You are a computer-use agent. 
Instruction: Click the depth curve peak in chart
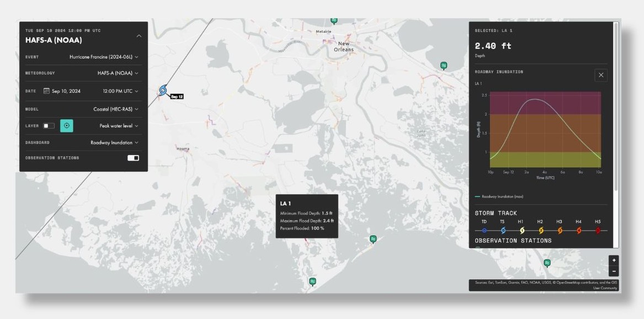point(534,99)
